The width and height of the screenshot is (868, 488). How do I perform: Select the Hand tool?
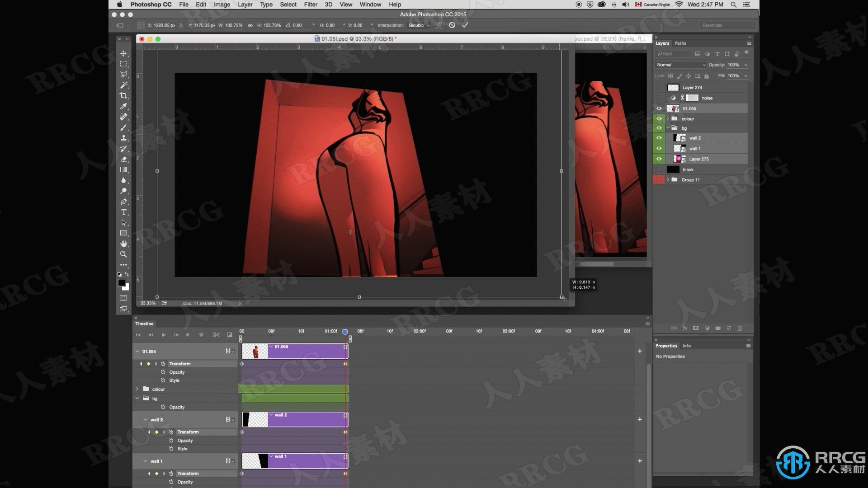coord(123,244)
